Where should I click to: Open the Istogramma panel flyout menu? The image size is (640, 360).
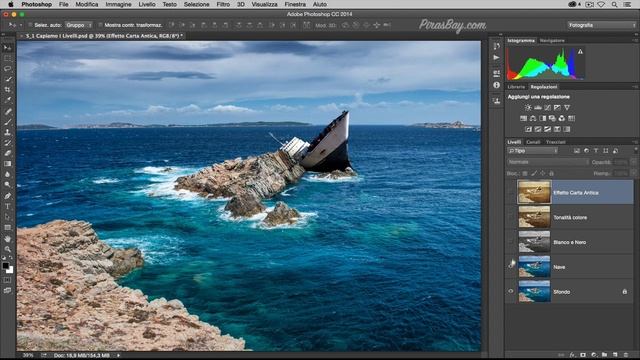coord(635,41)
